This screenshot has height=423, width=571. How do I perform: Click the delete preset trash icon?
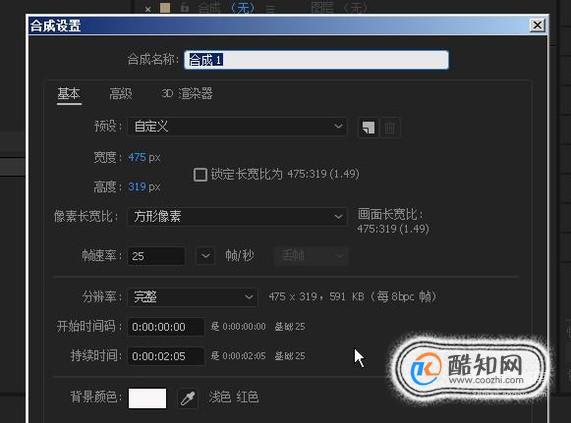390,128
